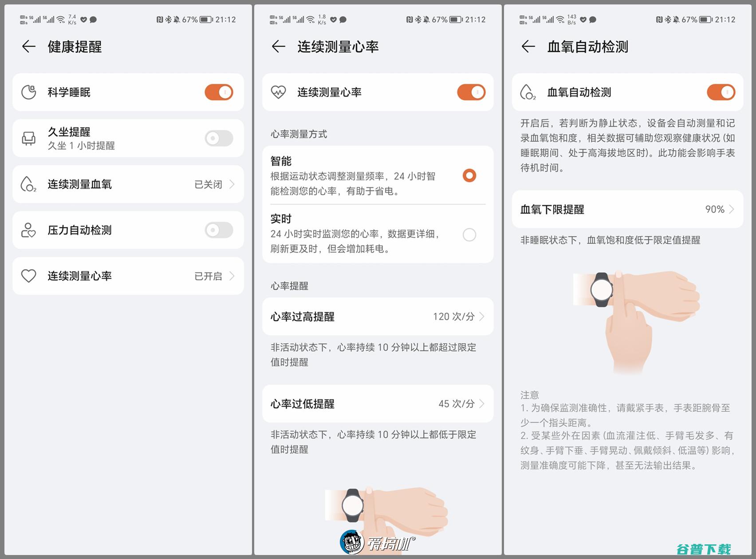Enable the 久坐提醒 toggle
756x559 pixels.
[x=218, y=138]
